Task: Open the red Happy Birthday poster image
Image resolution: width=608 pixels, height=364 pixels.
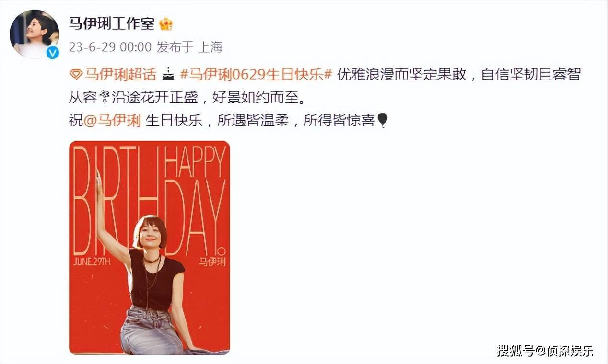Action: (150, 248)
